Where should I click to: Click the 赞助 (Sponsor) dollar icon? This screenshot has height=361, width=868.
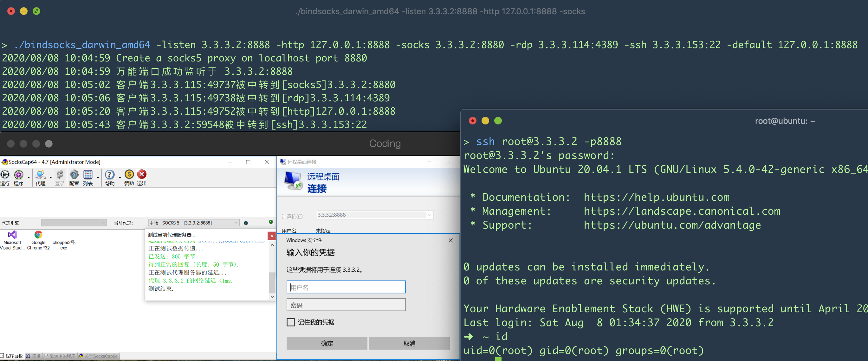click(129, 174)
